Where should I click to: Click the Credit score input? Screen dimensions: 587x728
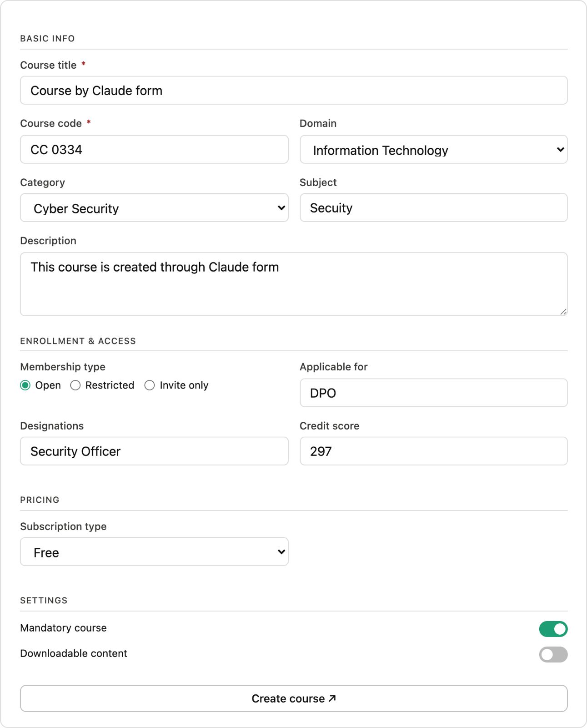pos(433,451)
